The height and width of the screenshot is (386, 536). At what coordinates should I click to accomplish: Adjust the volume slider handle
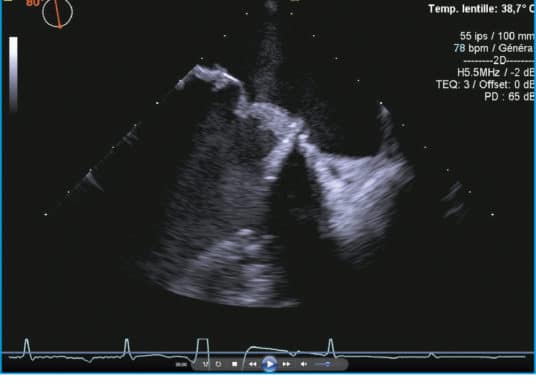click(327, 364)
